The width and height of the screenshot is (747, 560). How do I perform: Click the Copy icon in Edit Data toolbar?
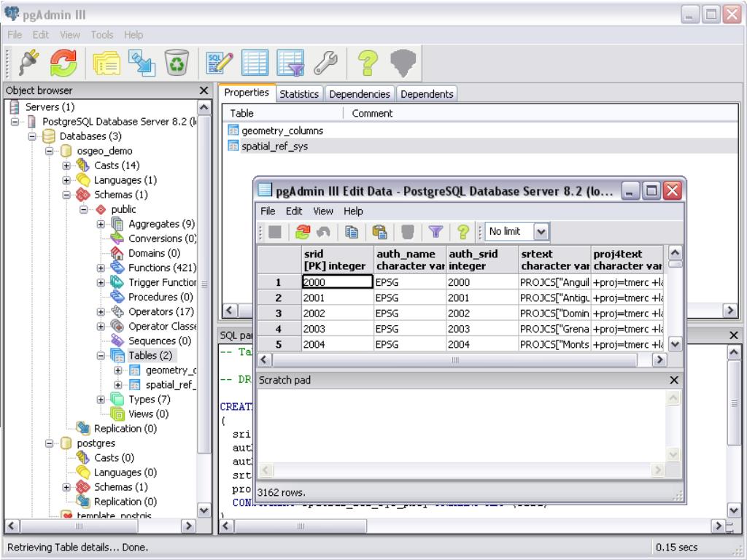coord(352,232)
